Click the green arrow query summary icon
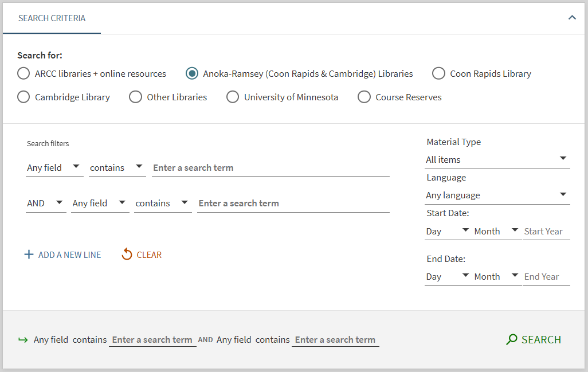 pyautogui.click(x=23, y=340)
